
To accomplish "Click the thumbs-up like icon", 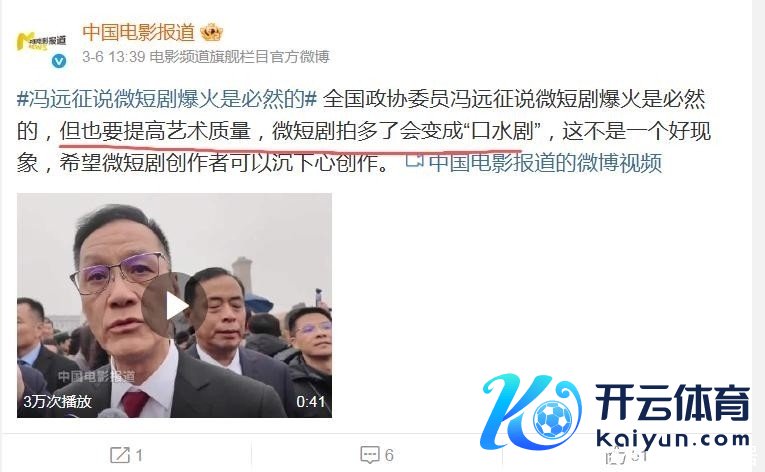I will pos(616,456).
